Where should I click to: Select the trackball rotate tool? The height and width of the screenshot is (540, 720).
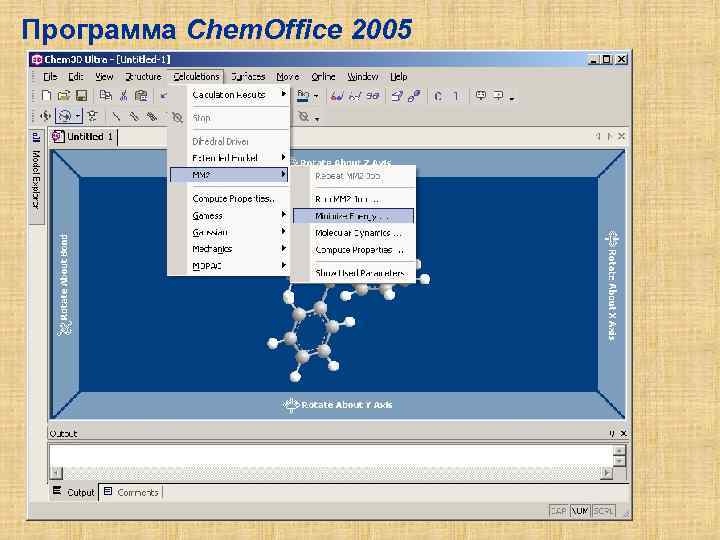coord(64,116)
